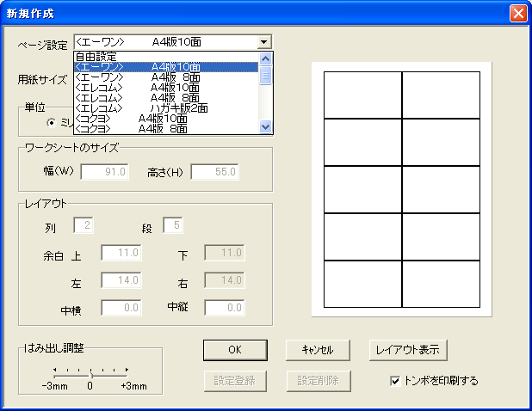Click the 設定削除 button
This screenshot has width=532, height=411.
pos(319,381)
